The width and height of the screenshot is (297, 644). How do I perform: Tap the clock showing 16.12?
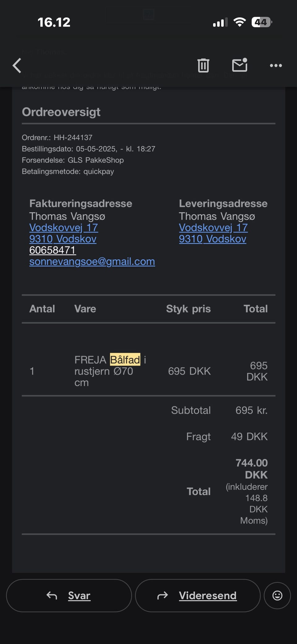coord(54,22)
